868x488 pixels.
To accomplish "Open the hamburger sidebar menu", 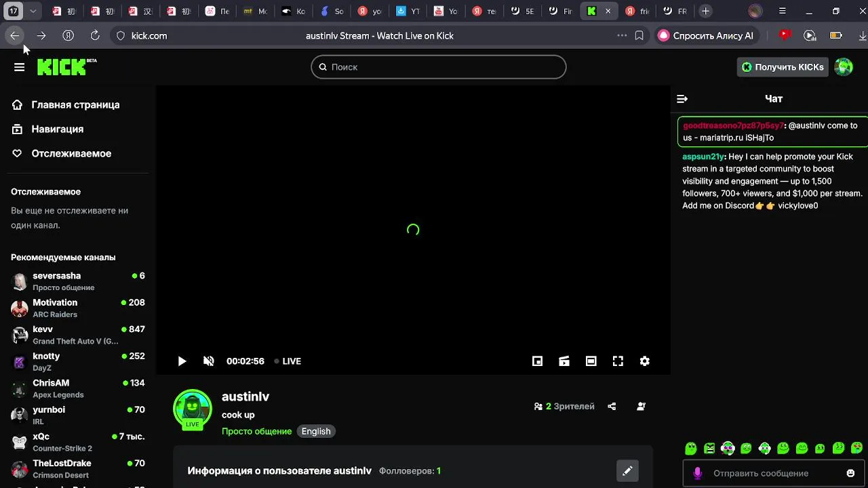I will (19, 67).
